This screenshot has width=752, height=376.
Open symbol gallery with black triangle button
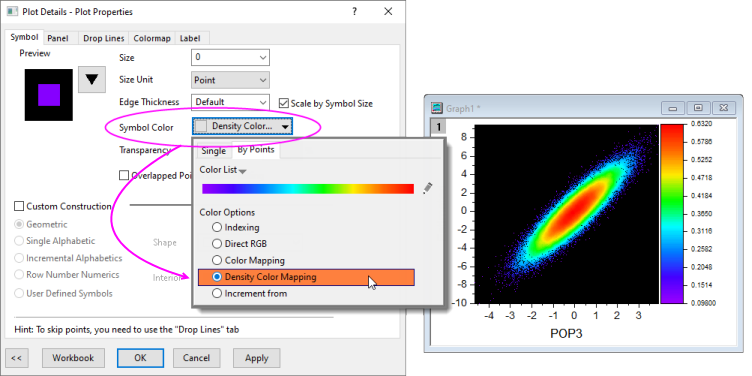92,79
